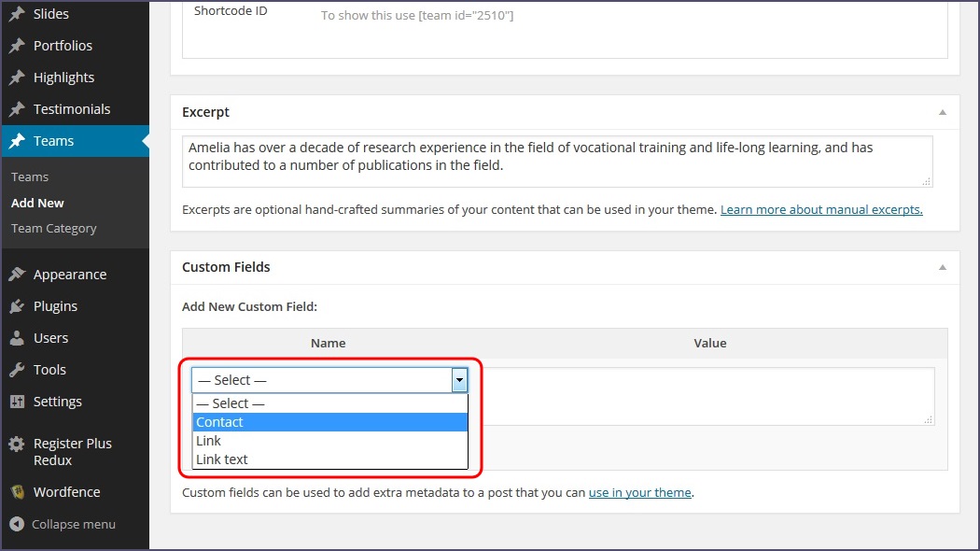
Task: Click the Users person icon
Action: click(17, 338)
